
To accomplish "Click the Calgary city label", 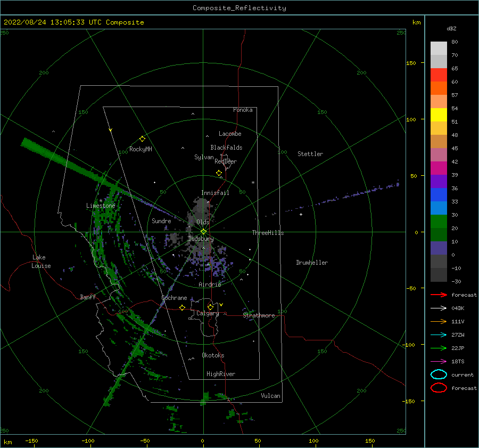I will (208, 313).
